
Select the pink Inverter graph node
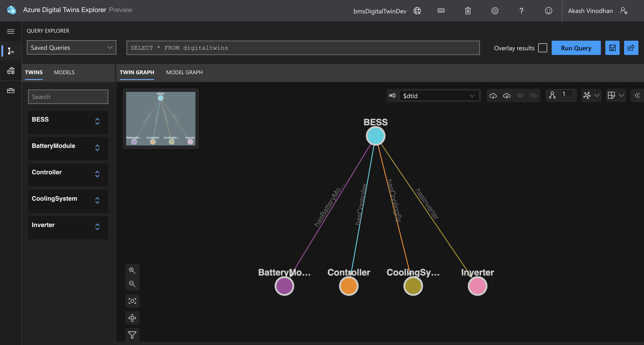(x=477, y=286)
